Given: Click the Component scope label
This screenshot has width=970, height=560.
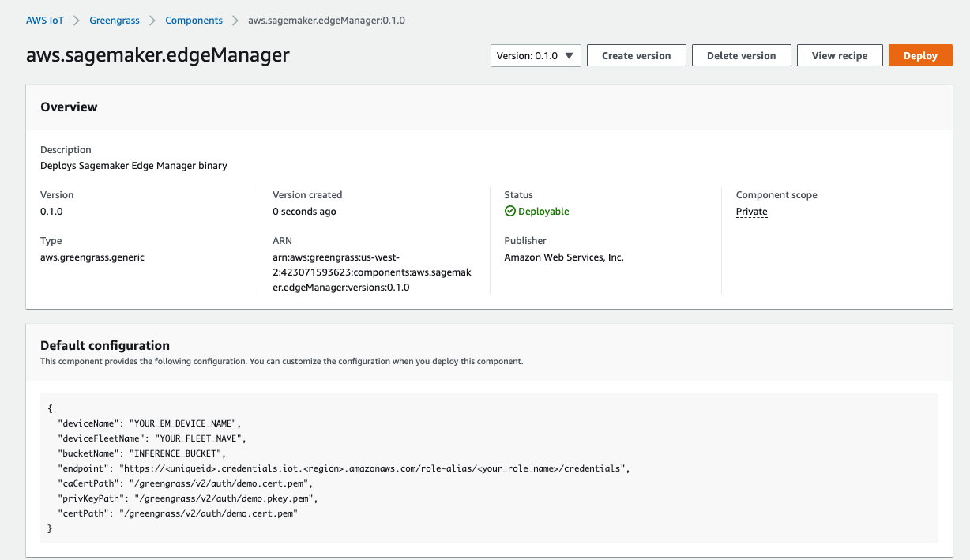Looking at the screenshot, I should [x=776, y=195].
